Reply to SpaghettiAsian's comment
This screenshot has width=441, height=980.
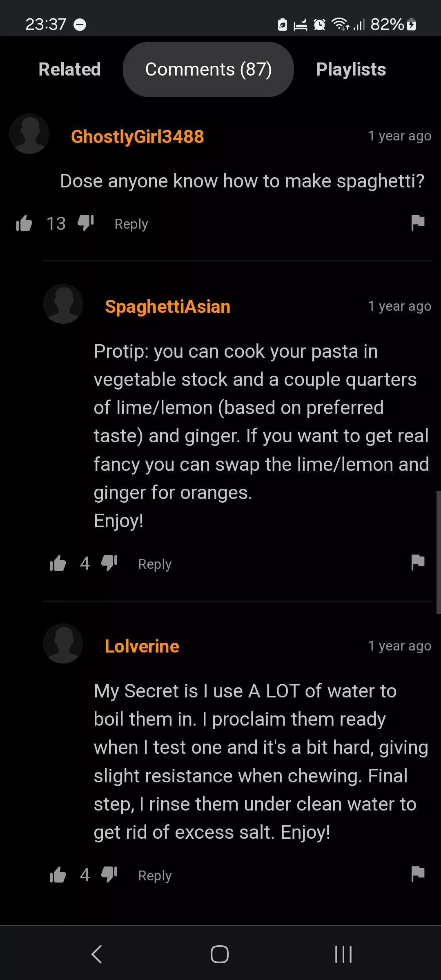(x=155, y=564)
